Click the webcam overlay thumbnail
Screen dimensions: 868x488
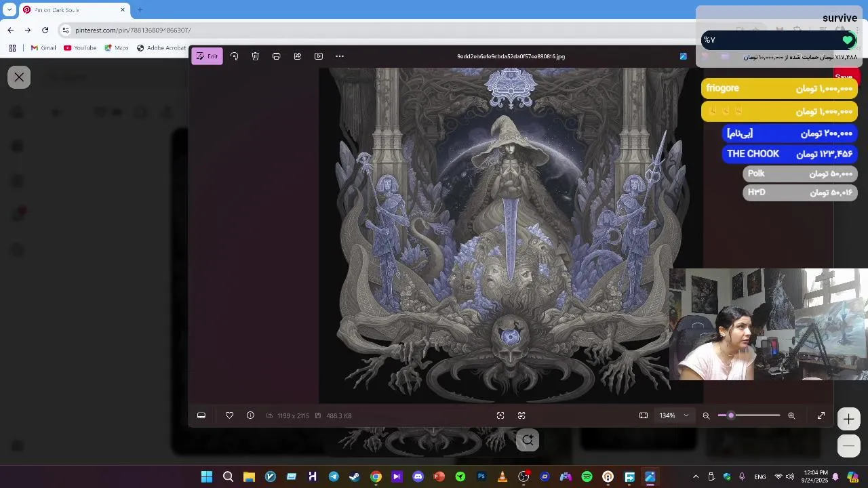pyautogui.click(x=768, y=324)
